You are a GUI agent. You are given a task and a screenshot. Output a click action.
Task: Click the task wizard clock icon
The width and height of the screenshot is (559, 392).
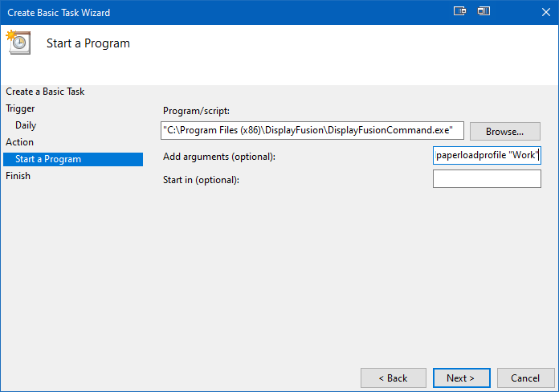point(18,43)
